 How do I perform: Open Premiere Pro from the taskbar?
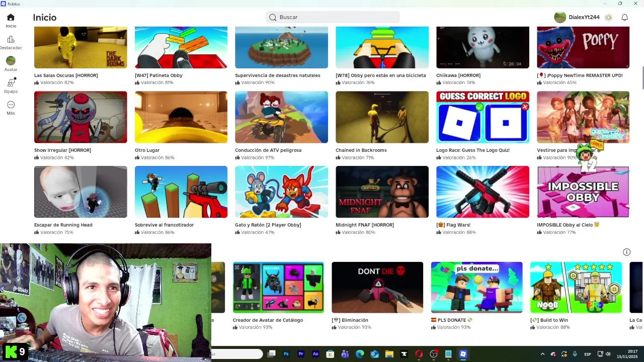tap(301, 354)
